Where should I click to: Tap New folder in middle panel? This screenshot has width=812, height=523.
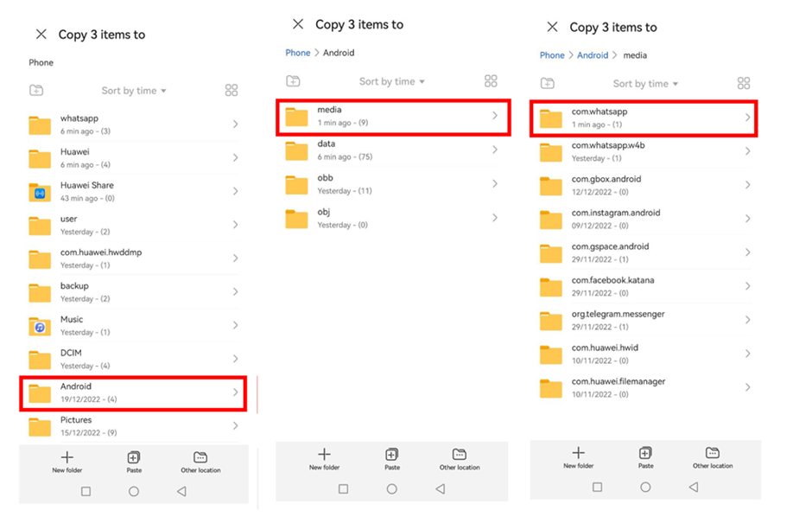point(324,459)
